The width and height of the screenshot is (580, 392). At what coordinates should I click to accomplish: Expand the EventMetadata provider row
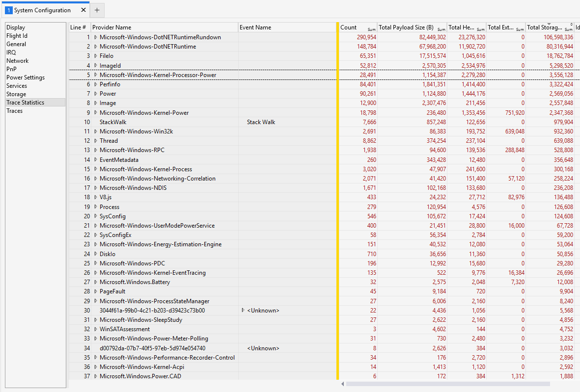pyautogui.click(x=95, y=159)
